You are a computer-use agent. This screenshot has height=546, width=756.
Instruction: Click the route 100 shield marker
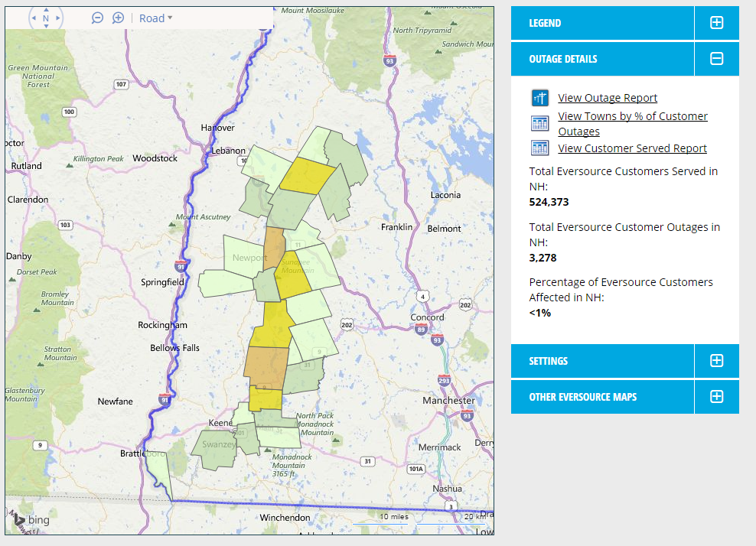pos(69,112)
